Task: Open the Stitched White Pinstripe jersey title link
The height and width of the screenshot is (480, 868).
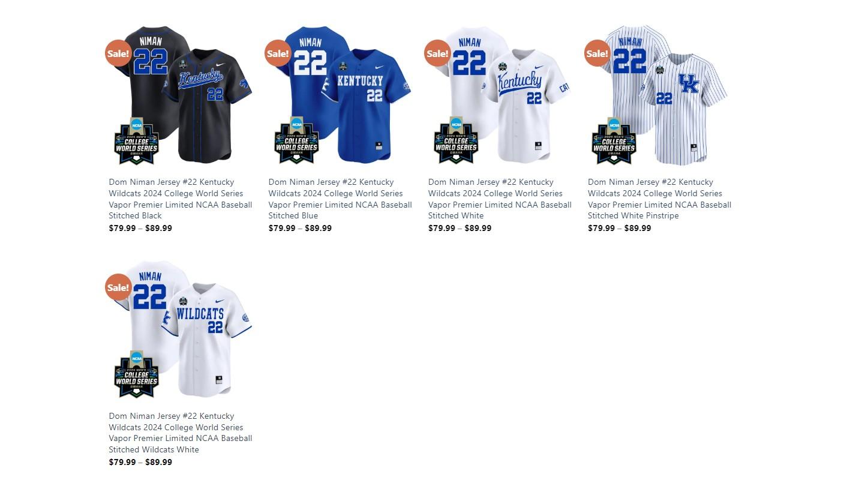Action: point(659,199)
